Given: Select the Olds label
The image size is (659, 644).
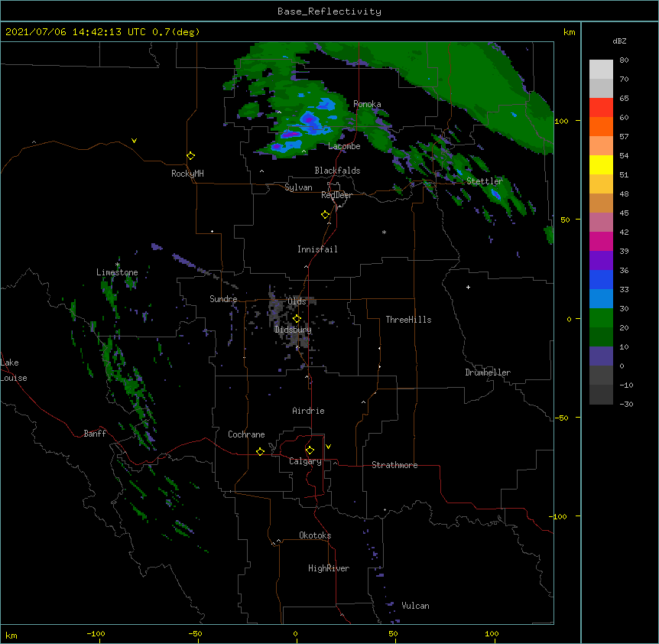Looking at the screenshot, I should tap(297, 301).
